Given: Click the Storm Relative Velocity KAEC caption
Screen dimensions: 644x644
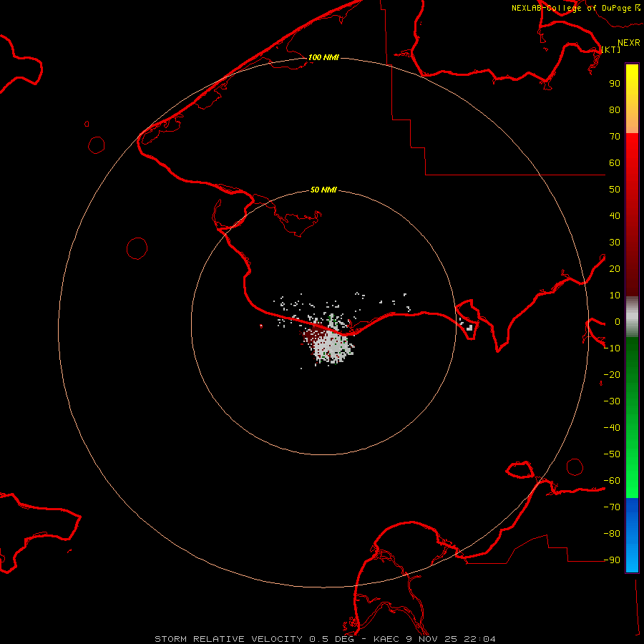Looking at the screenshot, I should click(325, 639).
